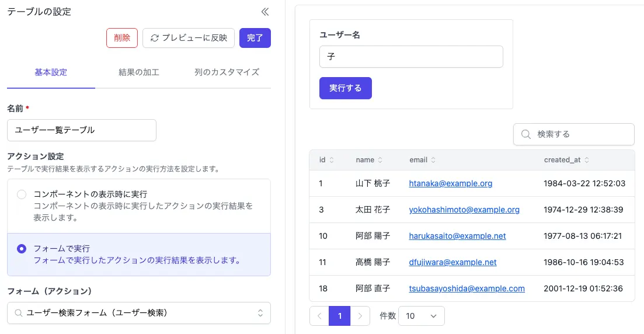
Task: Switch to the 列のカスタマイズ tab
Action: [x=227, y=73]
